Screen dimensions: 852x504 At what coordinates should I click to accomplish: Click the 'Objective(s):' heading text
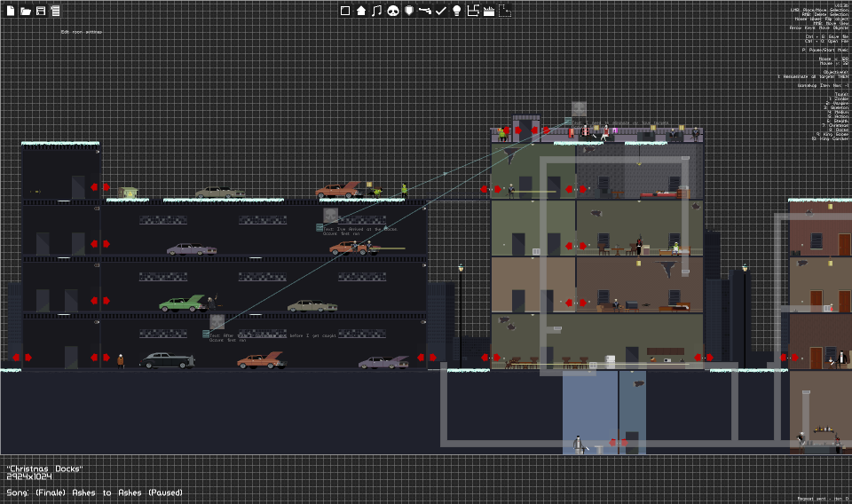836,72
